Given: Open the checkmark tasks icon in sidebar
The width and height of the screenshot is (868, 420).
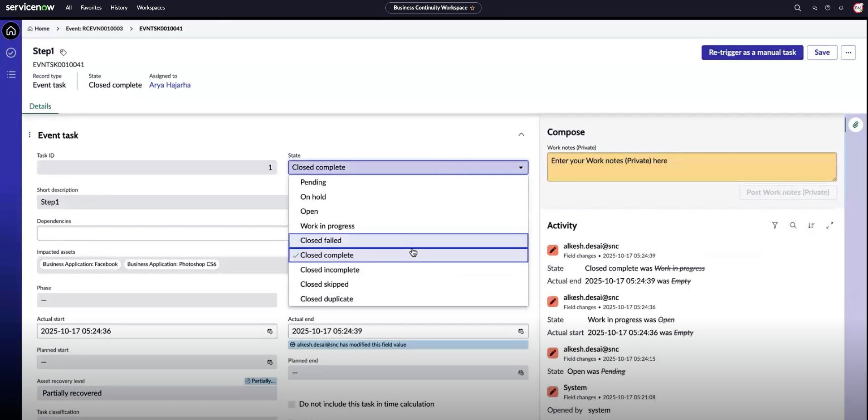Looking at the screenshot, I should click(11, 53).
